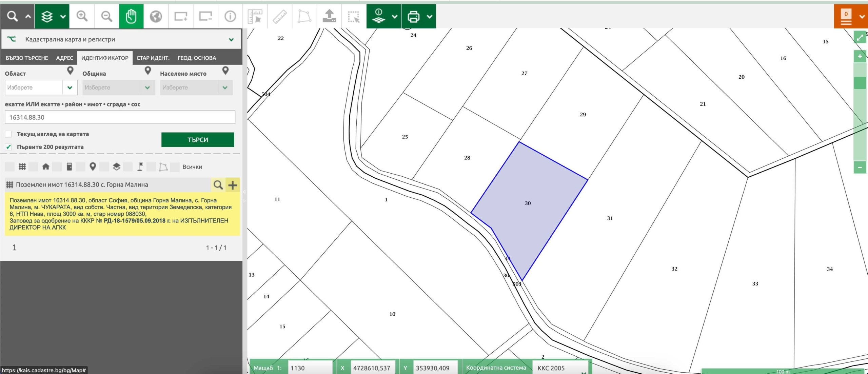Image resolution: width=868 pixels, height=374 pixels.
Task: Click the ТЪРСИ search button
Action: pos(198,140)
